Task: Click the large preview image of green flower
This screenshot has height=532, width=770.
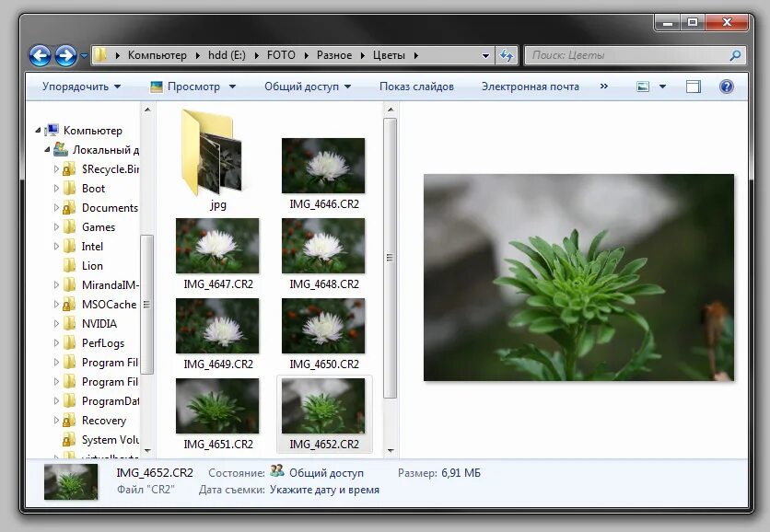Action: (579, 277)
